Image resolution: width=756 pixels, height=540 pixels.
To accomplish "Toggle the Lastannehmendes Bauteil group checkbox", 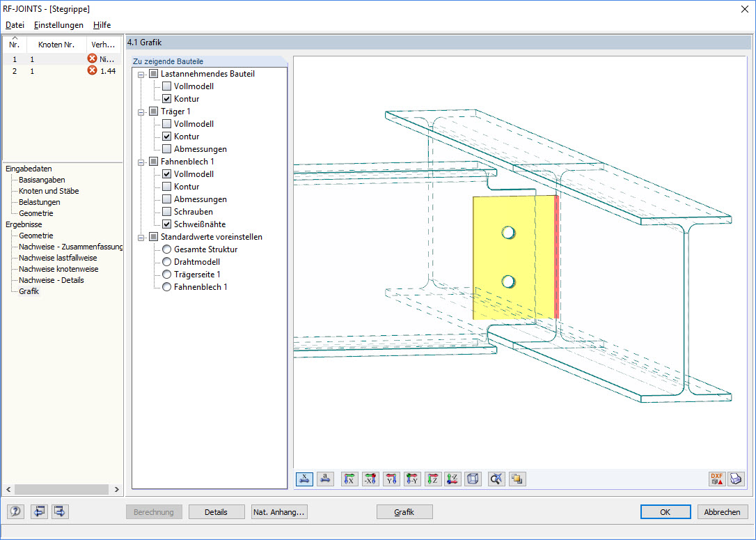I will 153,74.
